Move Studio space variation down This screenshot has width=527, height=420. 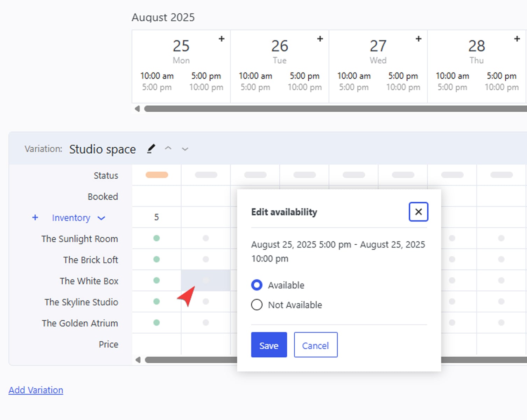[185, 149]
